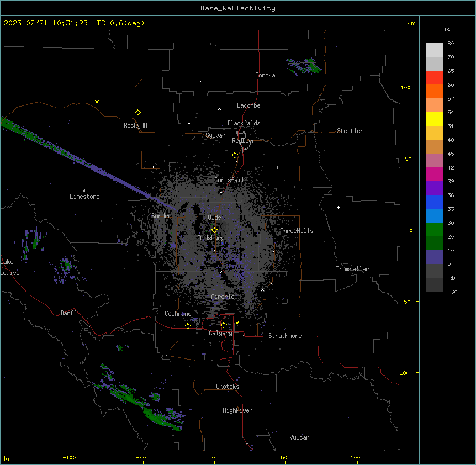Click the white plus marker west of Drumheller
The image size is (476, 465).
coord(338,207)
